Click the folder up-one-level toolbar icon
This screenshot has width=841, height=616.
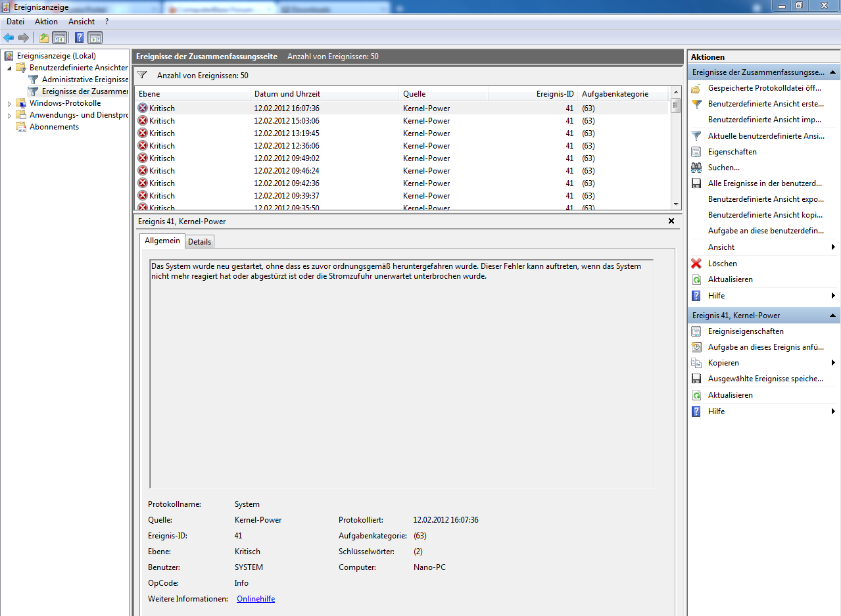[x=44, y=37]
